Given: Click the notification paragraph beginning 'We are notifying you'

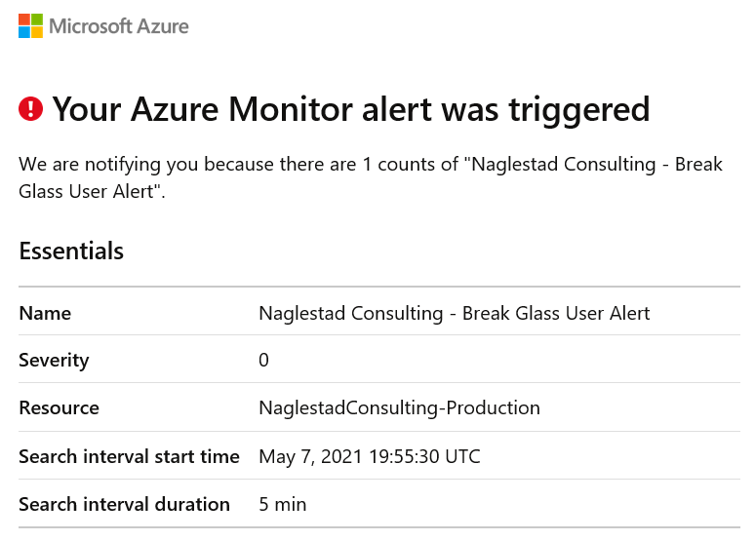Looking at the screenshot, I should (x=371, y=177).
